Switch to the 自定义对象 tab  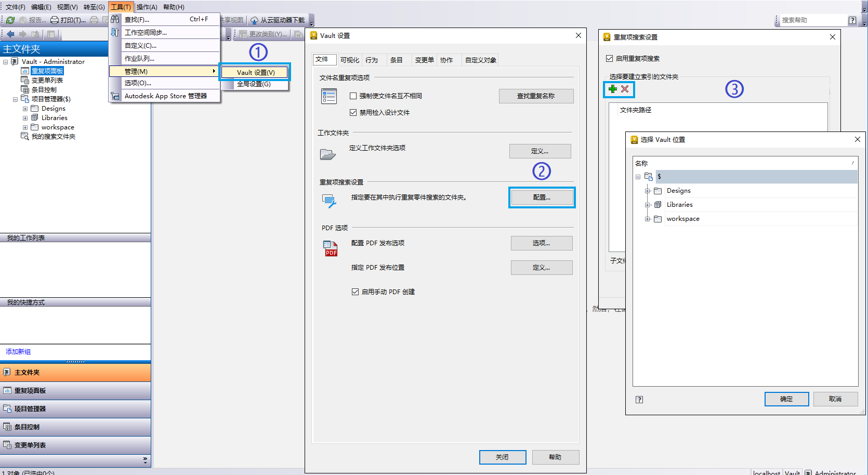[481, 60]
